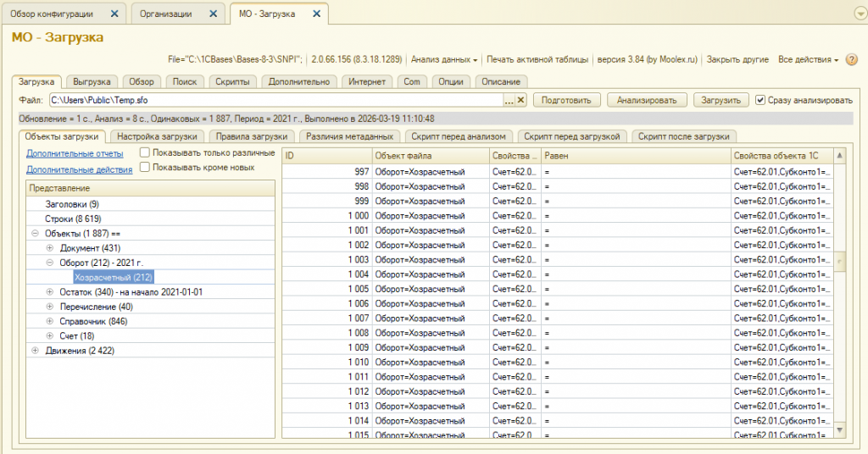Click the help question mark icon
The width and height of the screenshot is (868, 454).
(x=850, y=59)
